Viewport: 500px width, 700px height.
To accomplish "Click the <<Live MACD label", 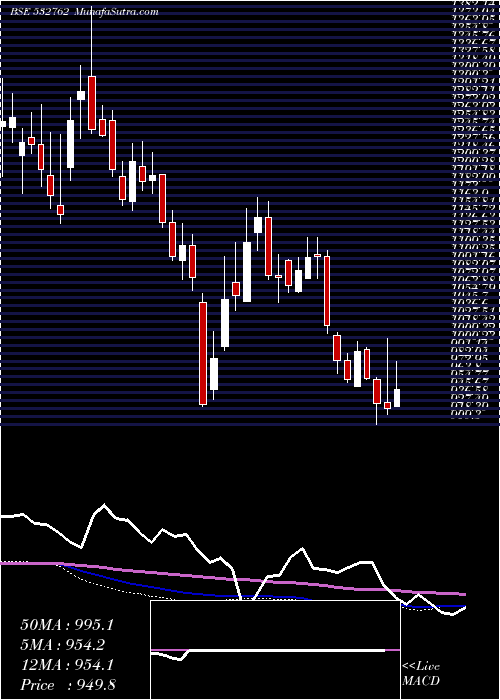I will pyautogui.click(x=421, y=674).
